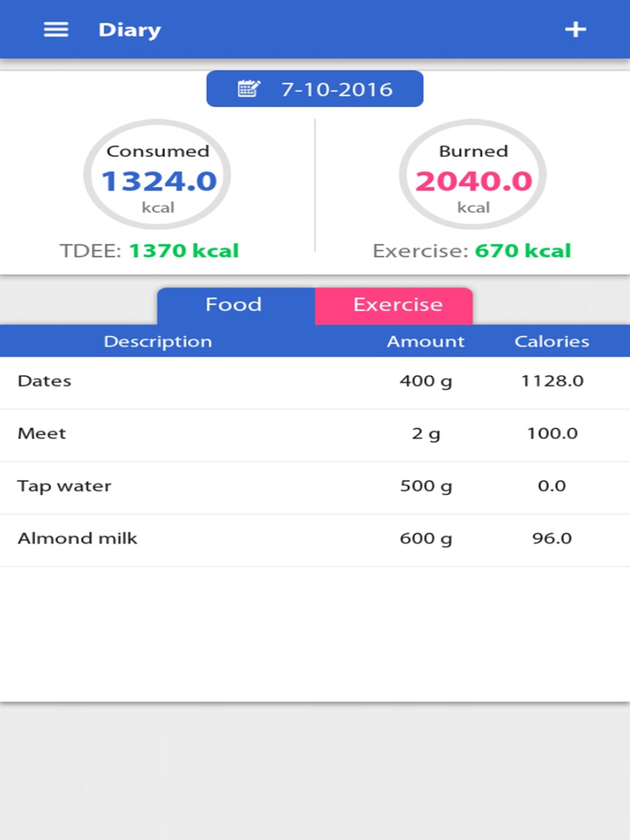Open the 7-10-2016 date picker
The width and height of the screenshot is (630, 840).
click(x=336, y=89)
